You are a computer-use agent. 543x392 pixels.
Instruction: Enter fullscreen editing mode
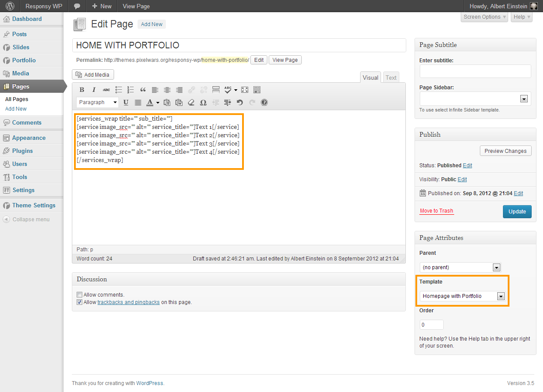(x=245, y=90)
